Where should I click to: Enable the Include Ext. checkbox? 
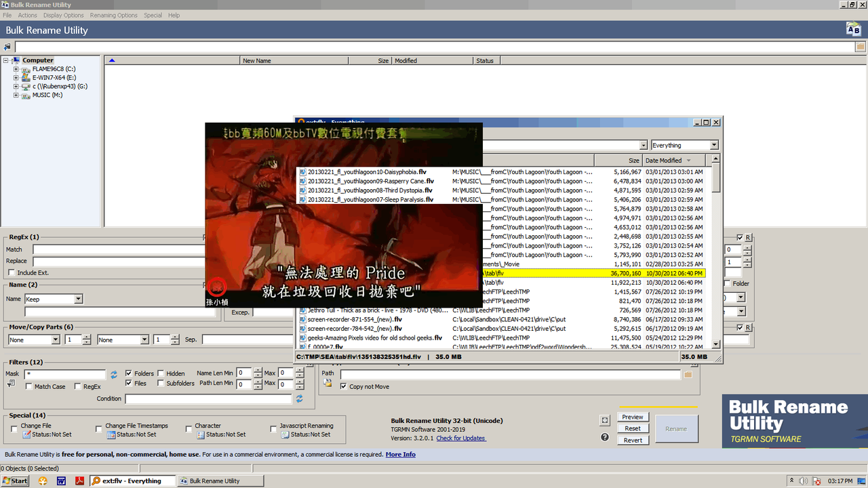coord(12,272)
